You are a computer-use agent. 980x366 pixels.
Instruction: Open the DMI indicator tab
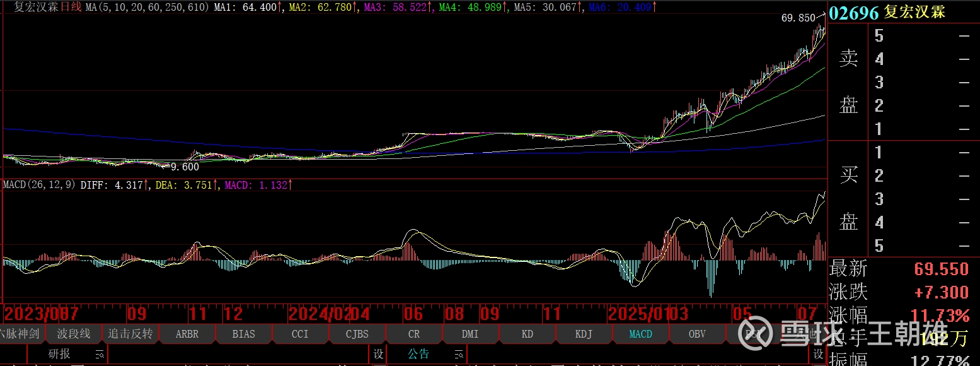[x=470, y=334]
